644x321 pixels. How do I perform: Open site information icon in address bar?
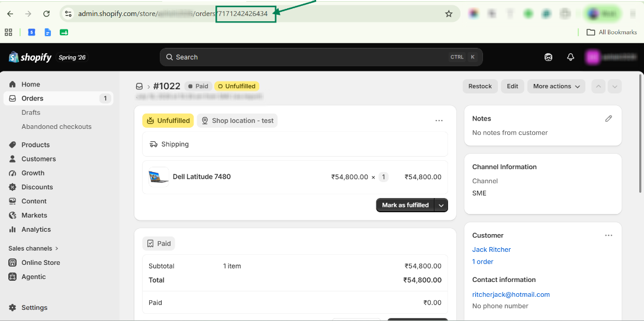(68, 14)
